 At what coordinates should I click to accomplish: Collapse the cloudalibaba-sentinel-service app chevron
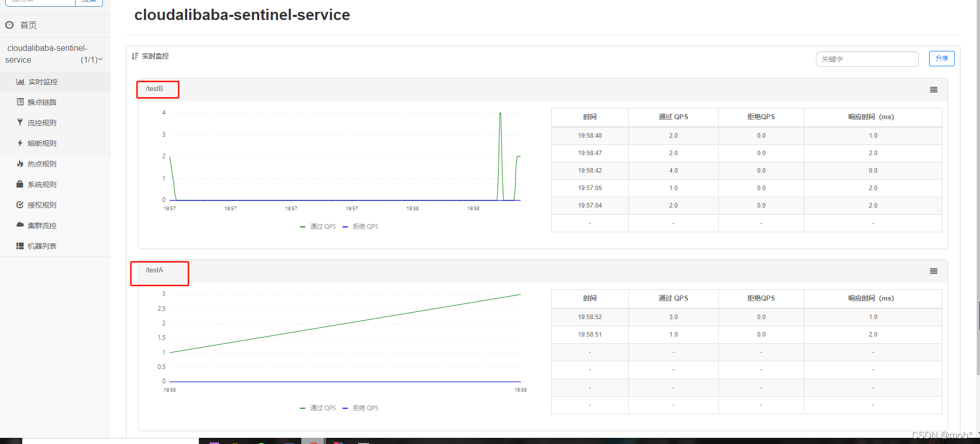coord(100,59)
